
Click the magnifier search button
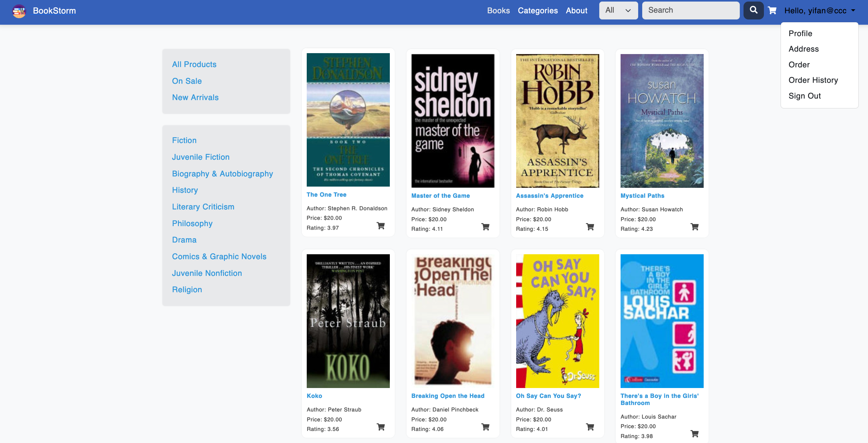tap(753, 11)
